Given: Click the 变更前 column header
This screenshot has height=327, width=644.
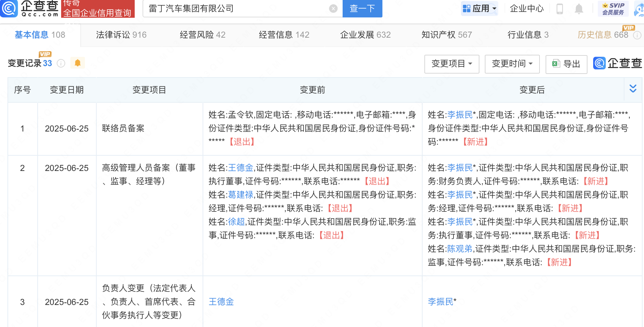Looking at the screenshot, I should [312, 90].
